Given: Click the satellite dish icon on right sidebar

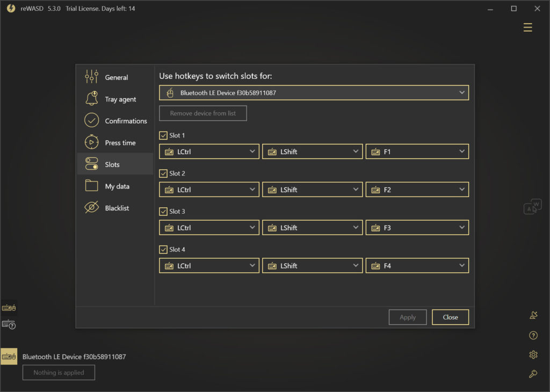Looking at the screenshot, I should [x=533, y=315].
